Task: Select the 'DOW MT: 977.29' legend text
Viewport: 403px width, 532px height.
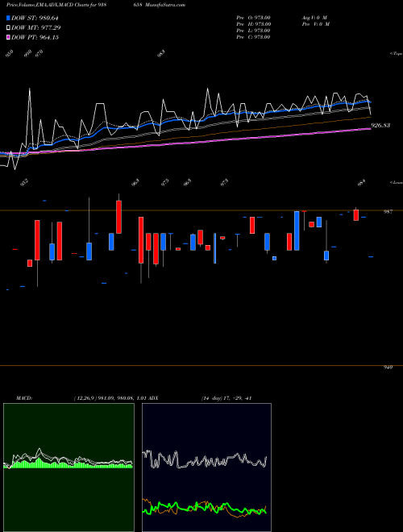Action: pos(36,27)
